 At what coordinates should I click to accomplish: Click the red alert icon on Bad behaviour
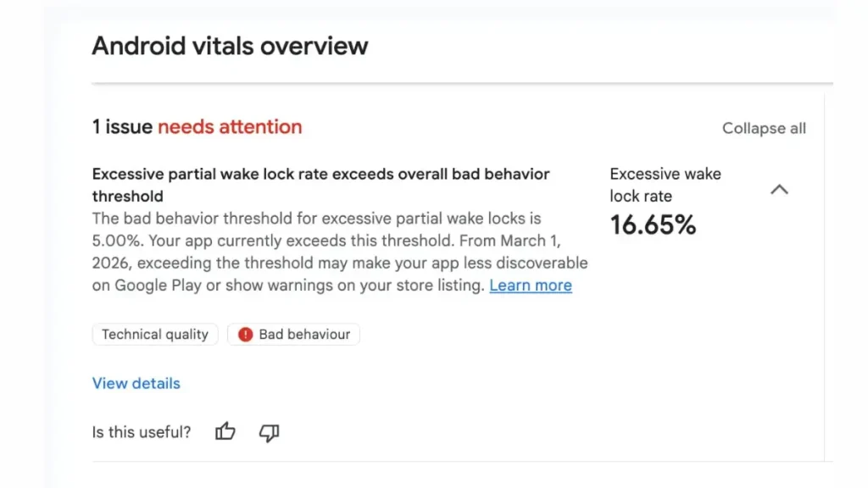[x=246, y=335]
